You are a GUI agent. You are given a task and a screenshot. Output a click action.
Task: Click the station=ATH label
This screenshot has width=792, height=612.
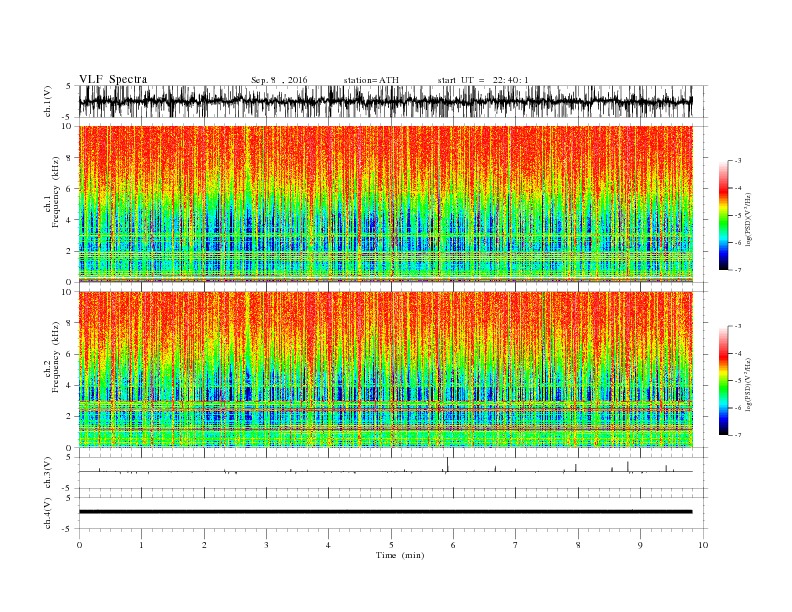pos(371,80)
